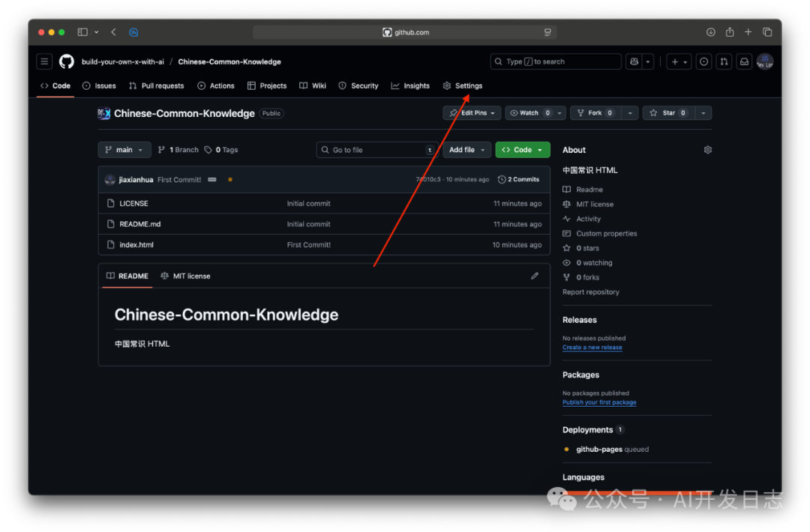Viewport: 810px width, 532px height.
Task: Expand the commit message ellipsis button
Action: (x=211, y=180)
